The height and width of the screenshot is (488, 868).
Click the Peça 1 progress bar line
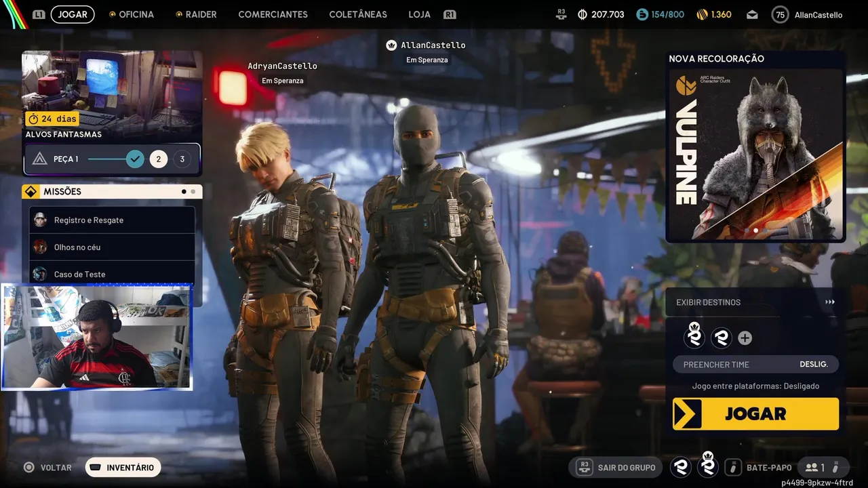(106, 159)
